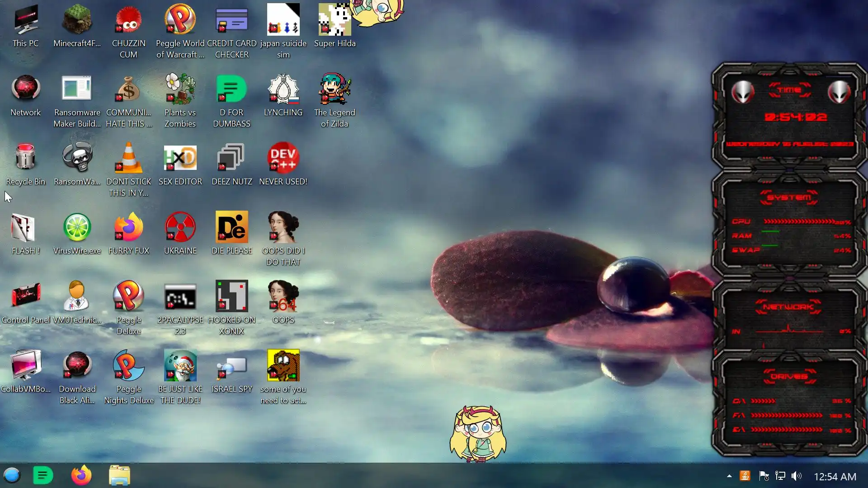Open File Explorer from the taskbar
The height and width of the screenshot is (488, 868).
pyautogui.click(x=119, y=475)
